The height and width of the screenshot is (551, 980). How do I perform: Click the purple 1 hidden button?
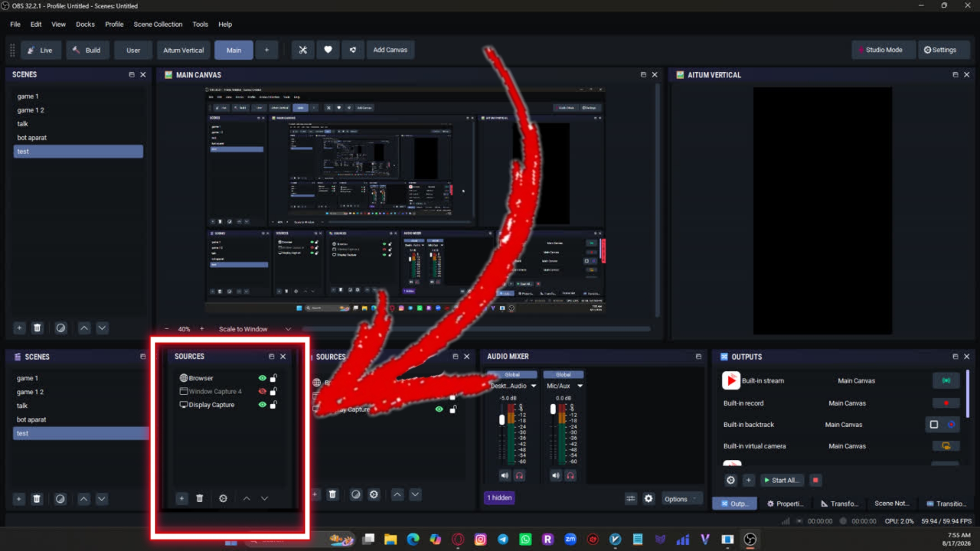[499, 498]
